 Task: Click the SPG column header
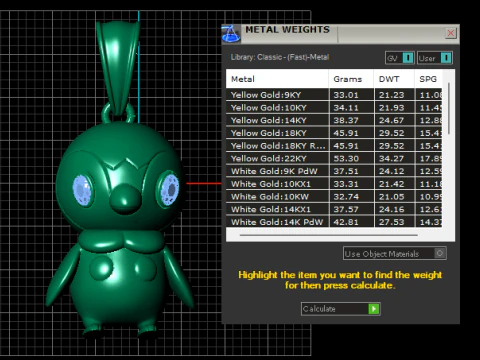click(x=429, y=79)
